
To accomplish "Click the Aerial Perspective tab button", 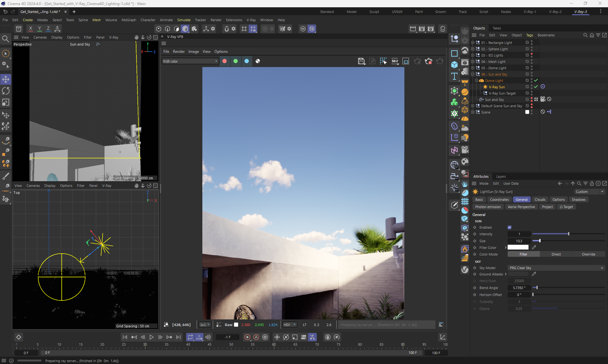I will point(521,207).
